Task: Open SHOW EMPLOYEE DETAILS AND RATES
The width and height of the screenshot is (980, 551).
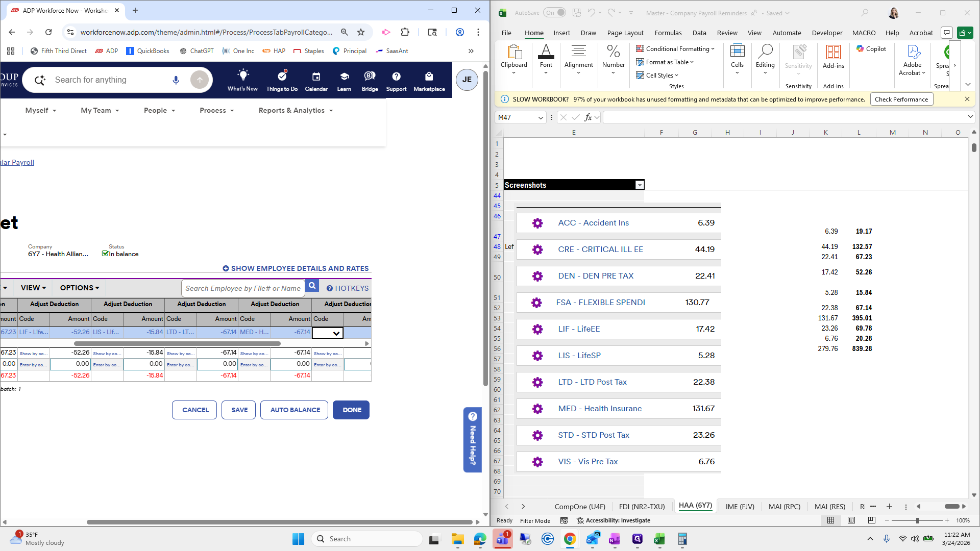Action: [296, 268]
